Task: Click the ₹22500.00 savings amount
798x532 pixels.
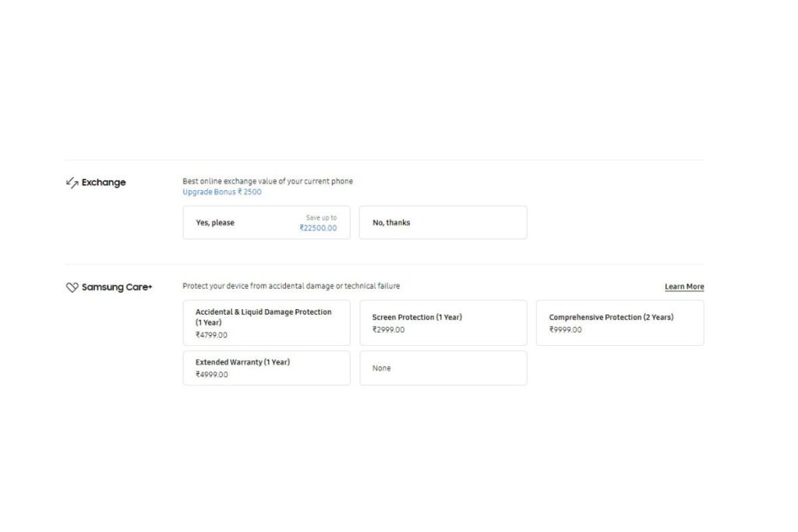Action: (x=318, y=228)
